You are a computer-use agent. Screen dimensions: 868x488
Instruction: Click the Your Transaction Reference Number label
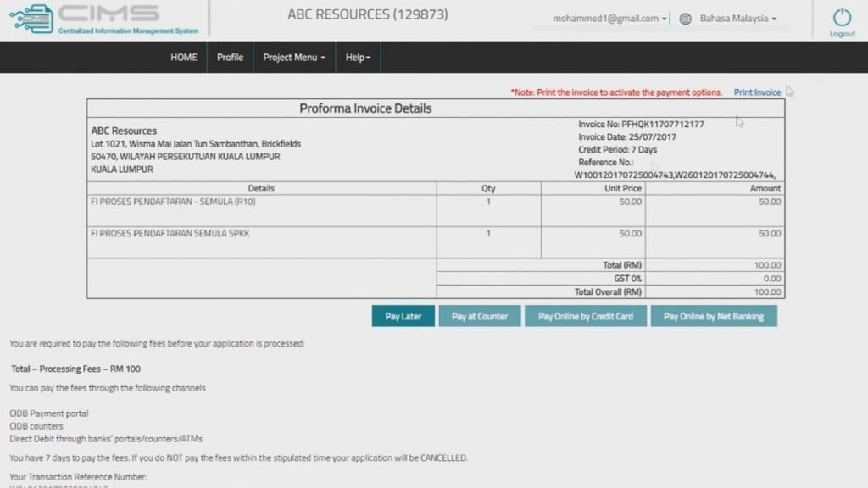click(78, 476)
